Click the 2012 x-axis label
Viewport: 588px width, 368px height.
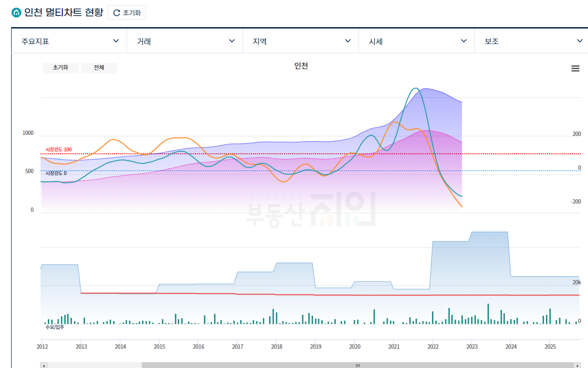[42, 347]
